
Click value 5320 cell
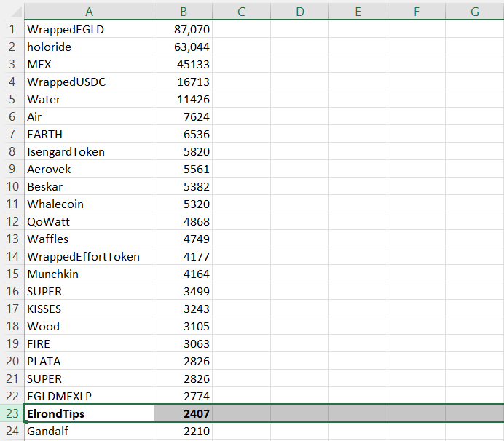tap(184, 204)
